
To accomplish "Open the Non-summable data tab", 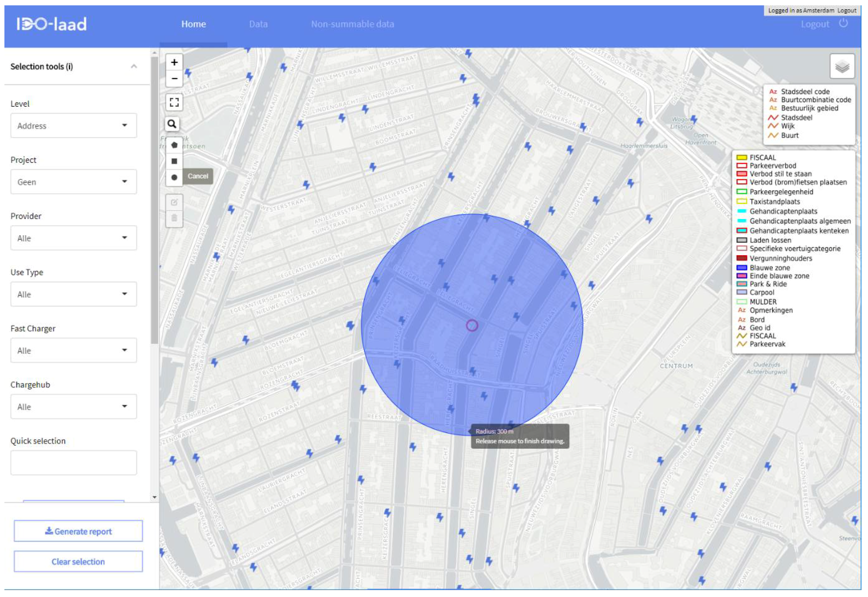I will coord(352,24).
